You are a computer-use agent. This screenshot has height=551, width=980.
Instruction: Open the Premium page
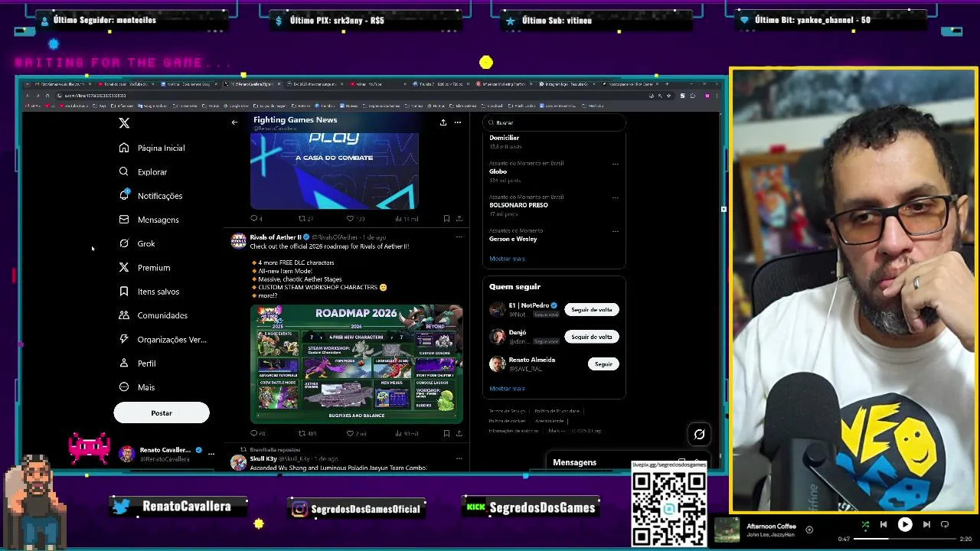[x=145, y=267]
